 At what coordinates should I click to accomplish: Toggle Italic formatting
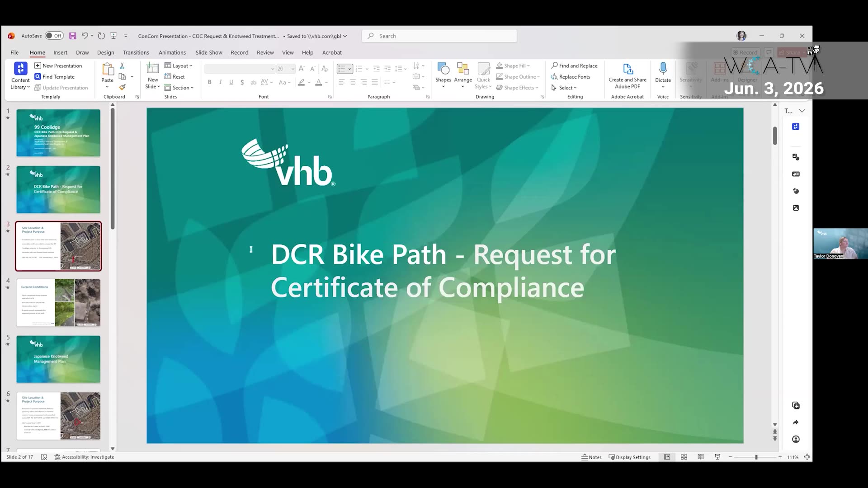(x=220, y=82)
